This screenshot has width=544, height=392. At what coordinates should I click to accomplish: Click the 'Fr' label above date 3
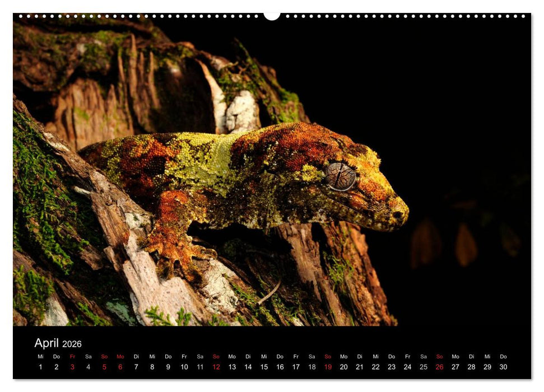coord(72,356)
